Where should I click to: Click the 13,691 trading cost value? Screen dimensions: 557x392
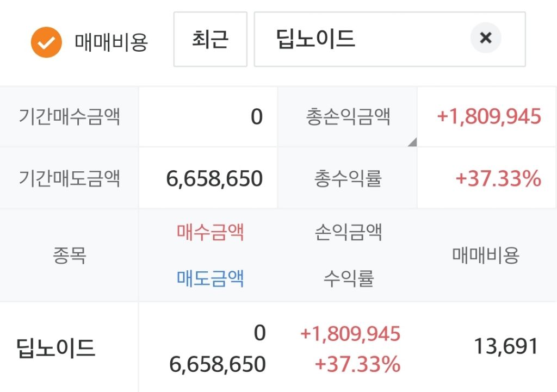tap(506, 346)
